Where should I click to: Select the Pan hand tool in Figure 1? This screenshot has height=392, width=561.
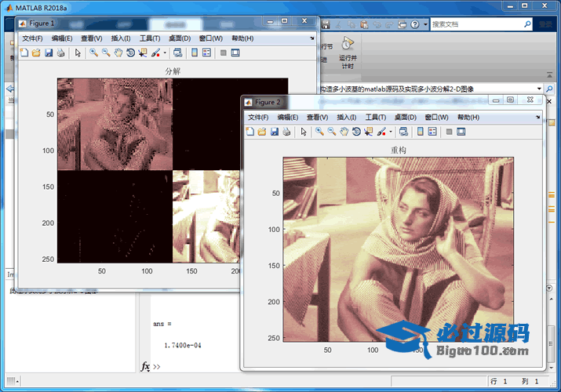[x=118, y=53]
